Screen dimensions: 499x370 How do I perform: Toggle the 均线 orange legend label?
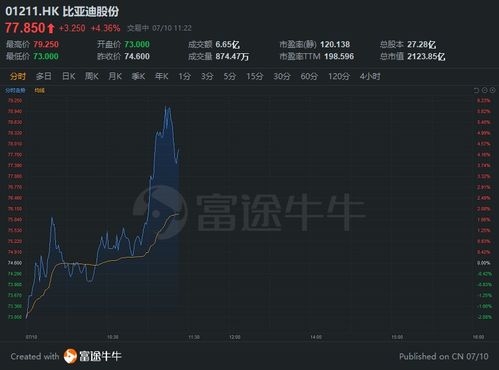pos(40,90)
